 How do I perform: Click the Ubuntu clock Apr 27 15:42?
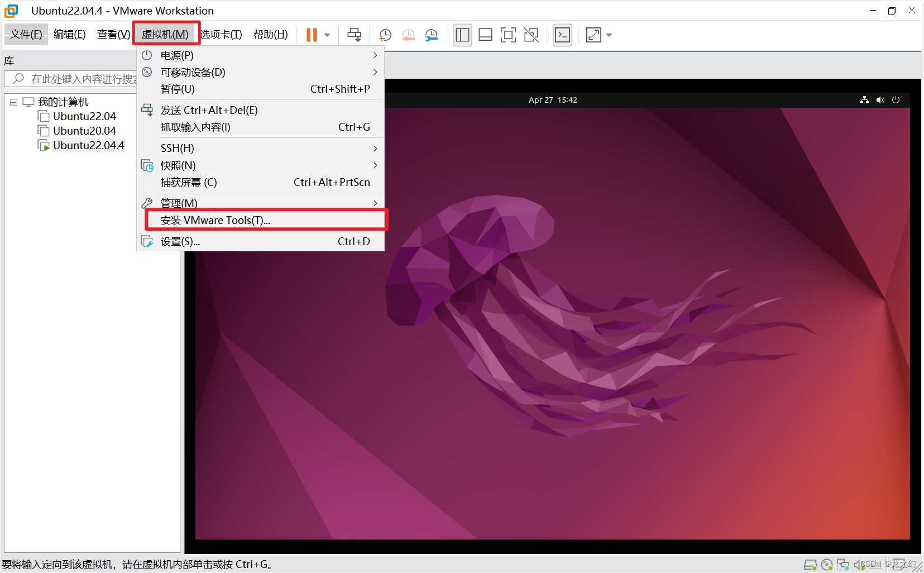point(553,100)
